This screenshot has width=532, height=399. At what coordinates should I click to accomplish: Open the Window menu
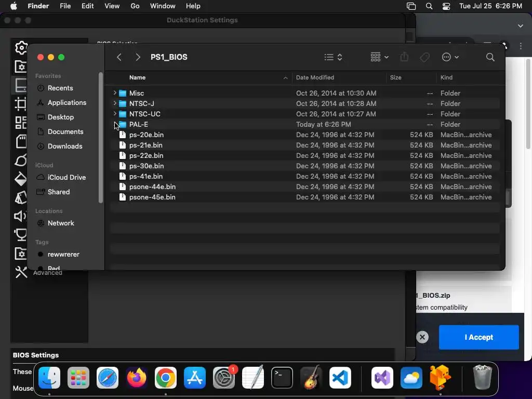pos(163,6)
